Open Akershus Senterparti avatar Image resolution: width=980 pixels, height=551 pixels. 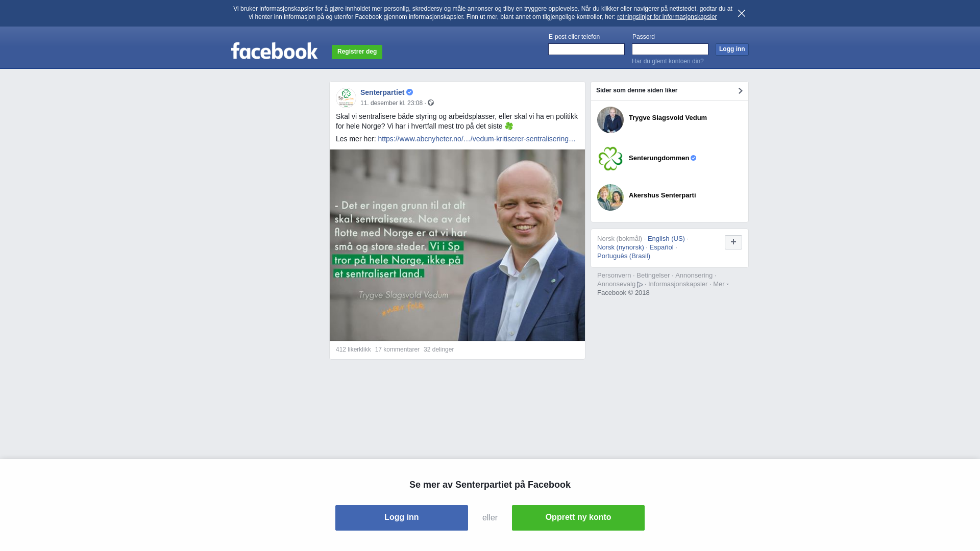pos(610,197)
